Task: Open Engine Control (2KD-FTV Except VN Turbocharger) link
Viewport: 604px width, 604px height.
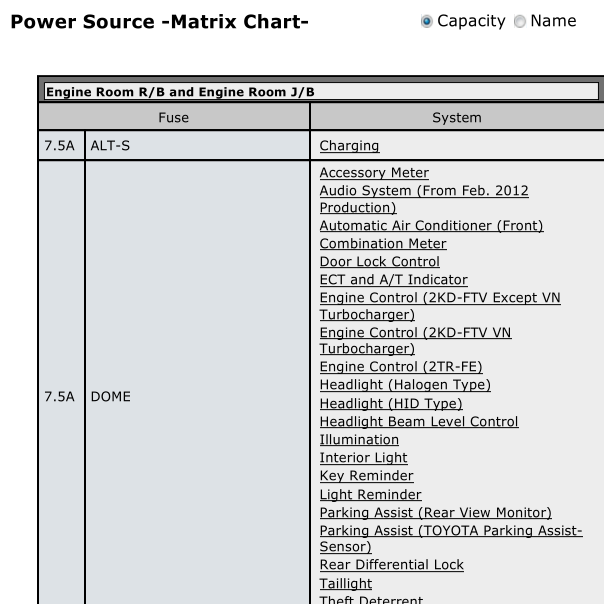Action: [x=440, y=306]
